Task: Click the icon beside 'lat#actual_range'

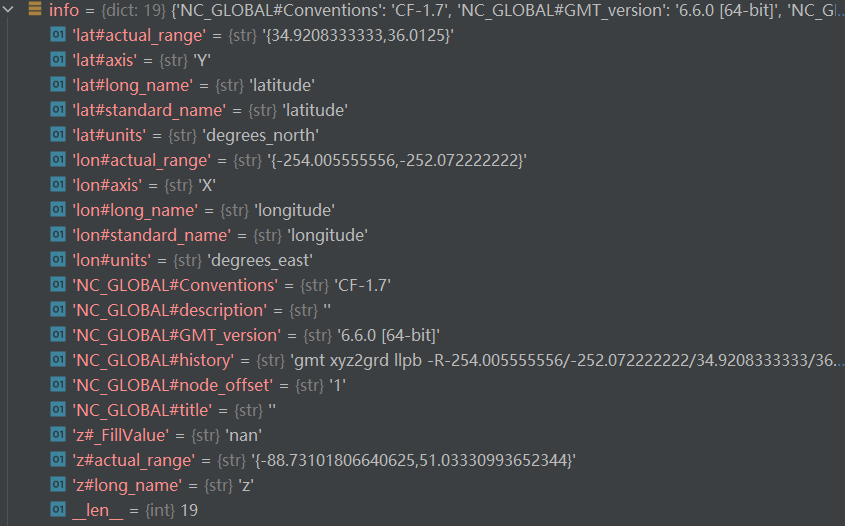Action: (58, 35)
